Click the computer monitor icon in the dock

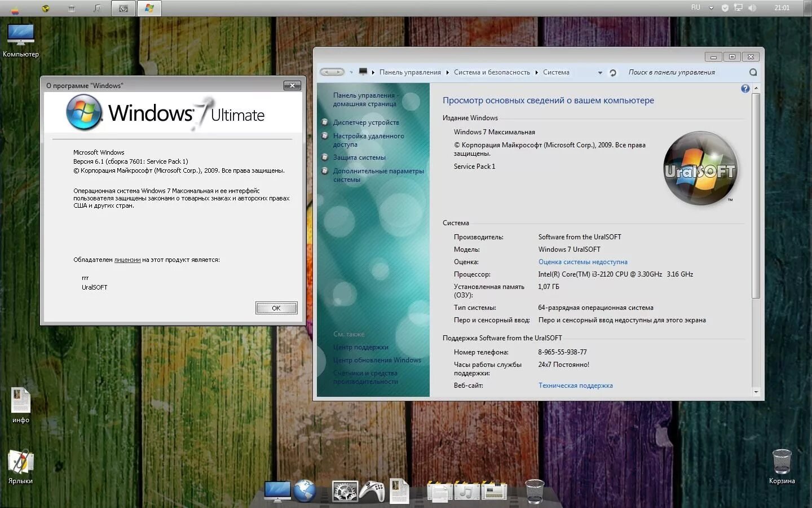(277, 491)
